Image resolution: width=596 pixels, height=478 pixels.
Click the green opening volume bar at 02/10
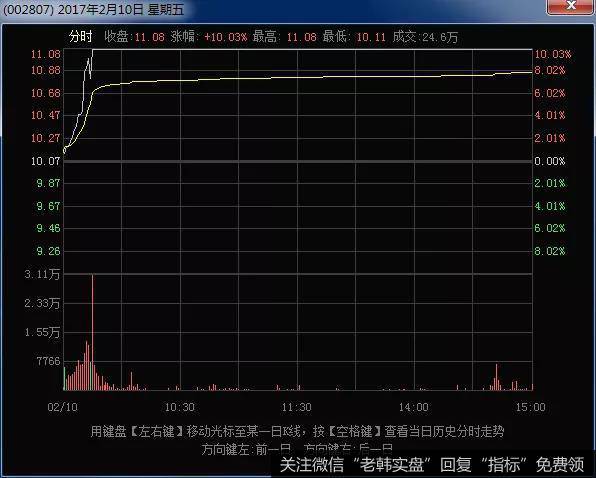pos(65,378)
